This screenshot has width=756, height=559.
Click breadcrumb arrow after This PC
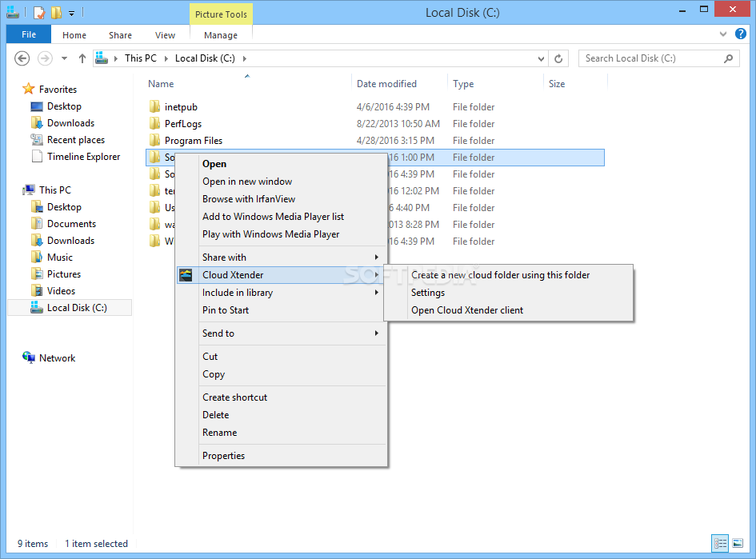click(166, 58)
